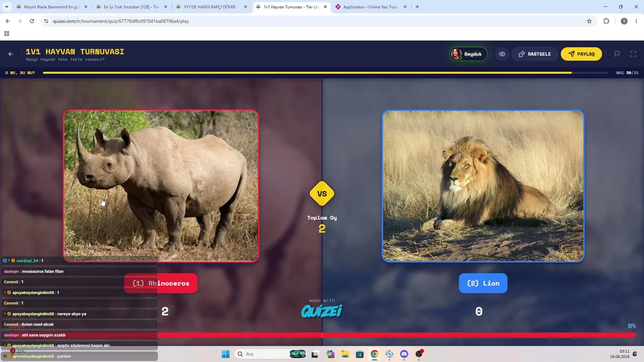644x362 pixels.
Task: Close the 1V1'DE HANGİ RAPÇİ DÖVER tab
Action: tap(246, 7)
